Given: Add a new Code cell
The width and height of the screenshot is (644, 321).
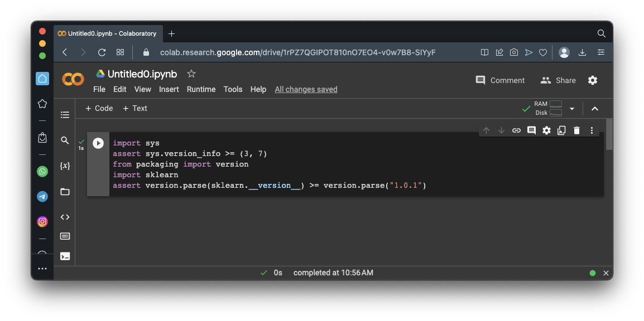Looking at the screenshot, I should click(x=99, y=108).
